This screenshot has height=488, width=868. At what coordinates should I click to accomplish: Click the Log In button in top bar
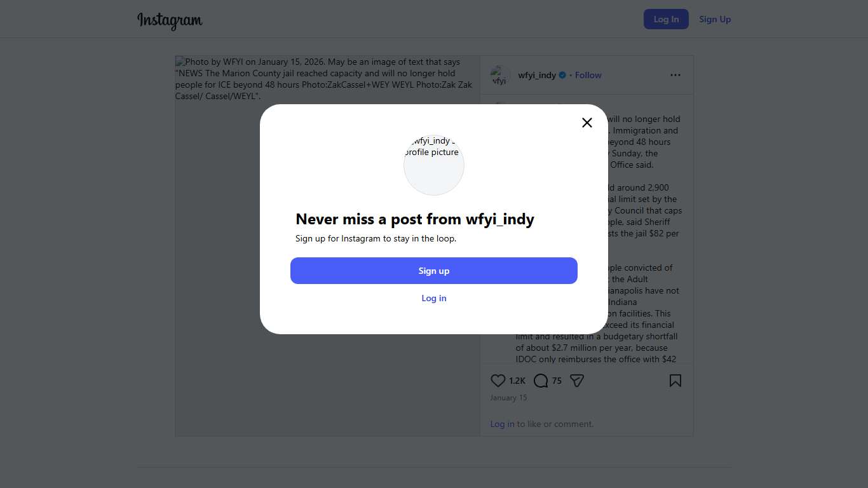click(x=666, y=19)
